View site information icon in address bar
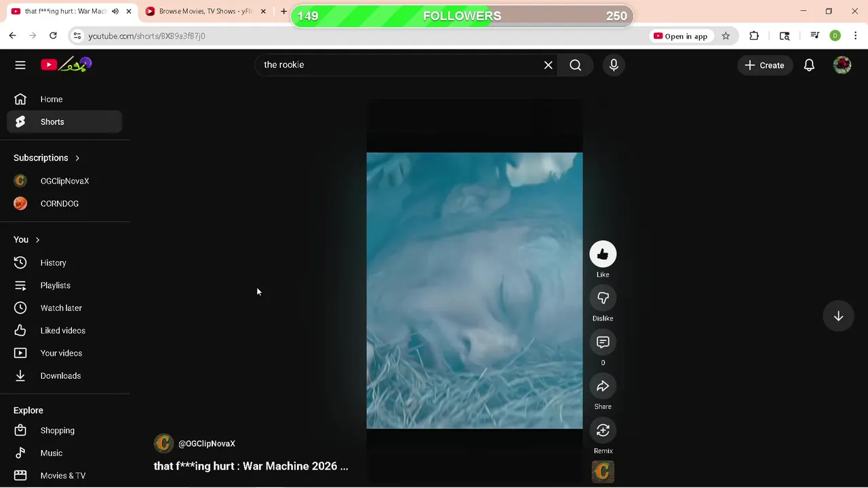Screen dimensions: 868x488 click(x=77, y=36)
